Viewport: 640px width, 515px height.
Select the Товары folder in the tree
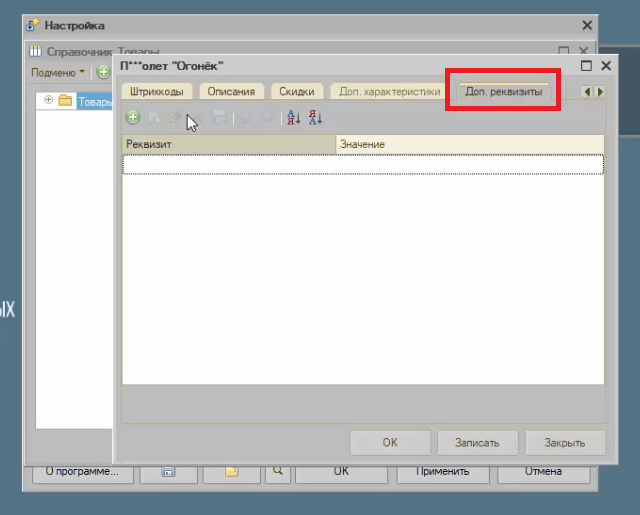pos(95,101)
